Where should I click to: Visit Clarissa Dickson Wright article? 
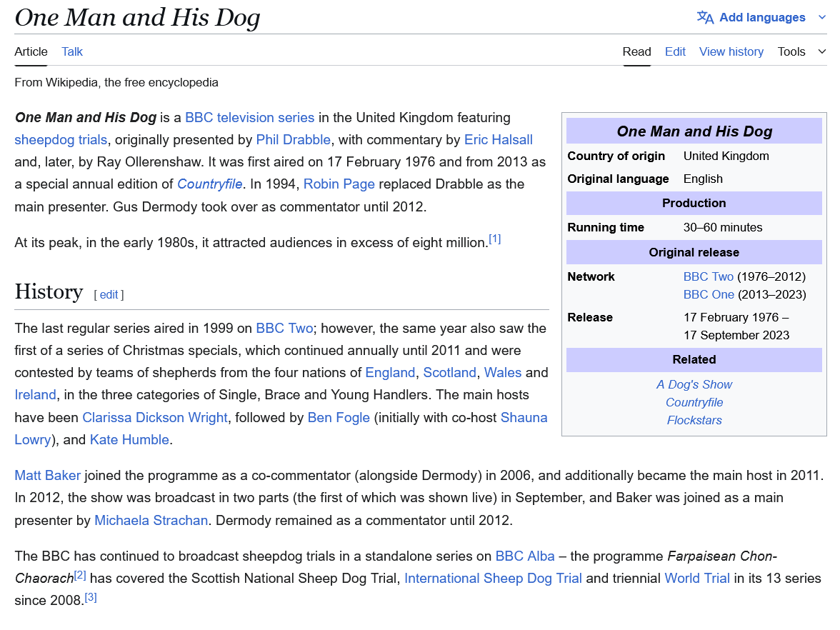(155, 418)
